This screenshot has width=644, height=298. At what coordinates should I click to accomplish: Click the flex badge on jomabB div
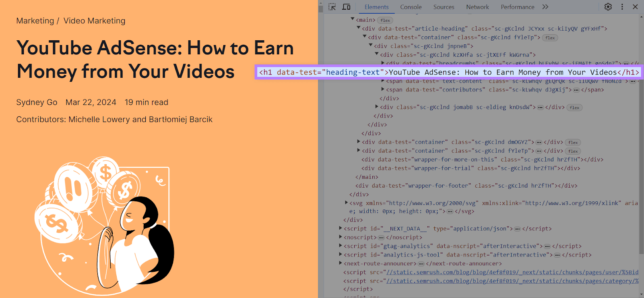point(574,108)
